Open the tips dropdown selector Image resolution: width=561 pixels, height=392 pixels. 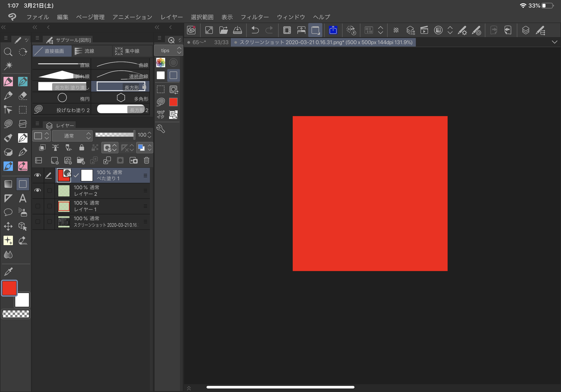coord(168,51)
